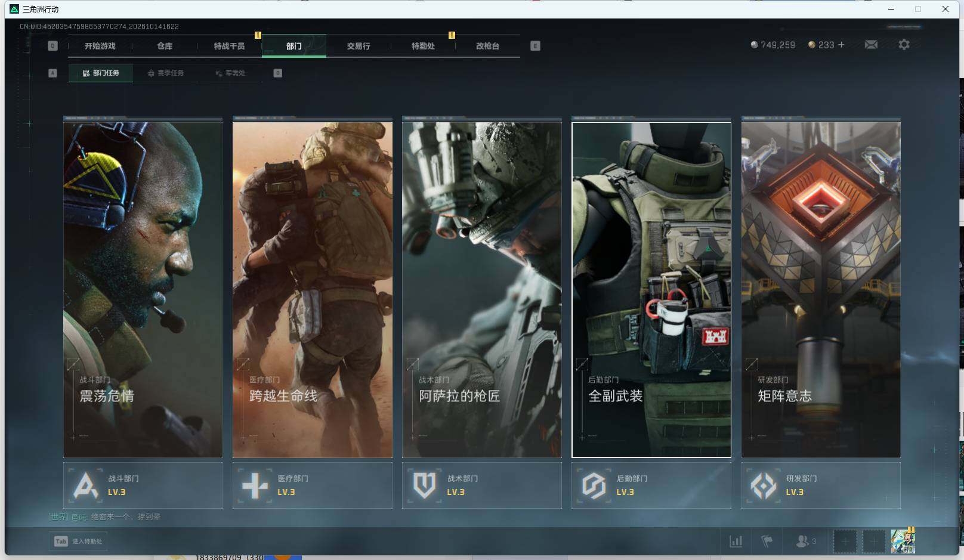
Task: Open the 特战干员 tab
Action: 229,46
